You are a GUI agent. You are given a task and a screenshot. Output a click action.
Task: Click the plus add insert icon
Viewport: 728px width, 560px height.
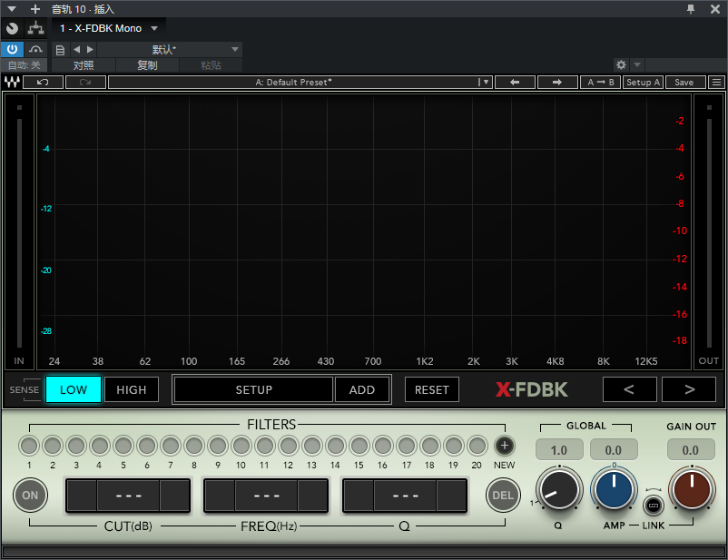pyautogui.click(x=35, y=9)
